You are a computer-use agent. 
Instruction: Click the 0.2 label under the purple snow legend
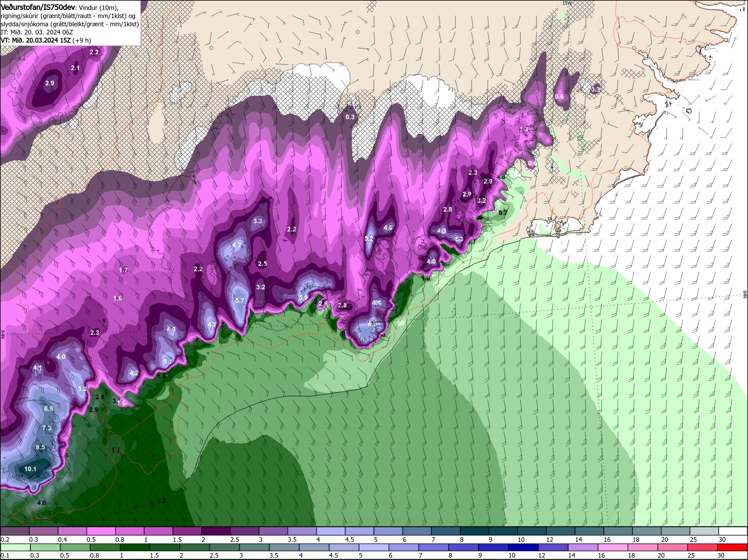point(5,539)
